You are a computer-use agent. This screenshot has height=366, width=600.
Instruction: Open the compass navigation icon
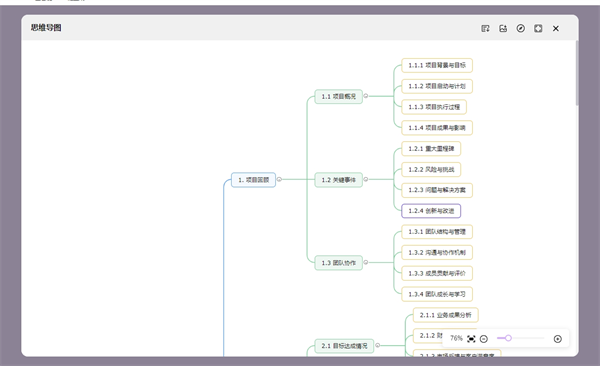pyautogui.click(x=520, y=28)
